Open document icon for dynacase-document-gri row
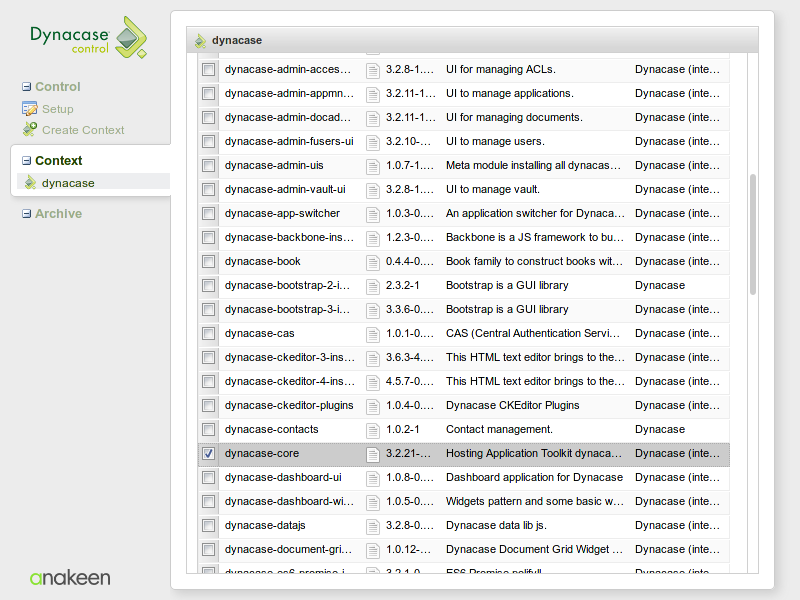 [x=373, y=549]
